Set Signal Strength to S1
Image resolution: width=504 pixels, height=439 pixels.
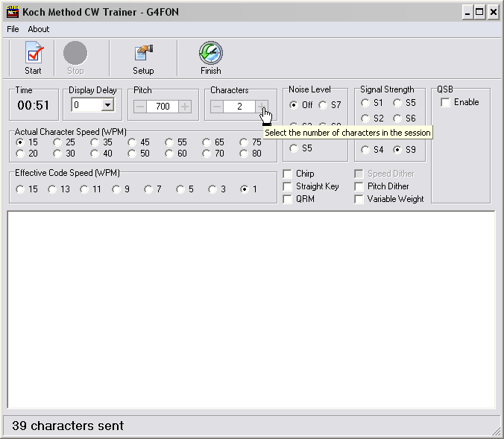coord(365,103)
